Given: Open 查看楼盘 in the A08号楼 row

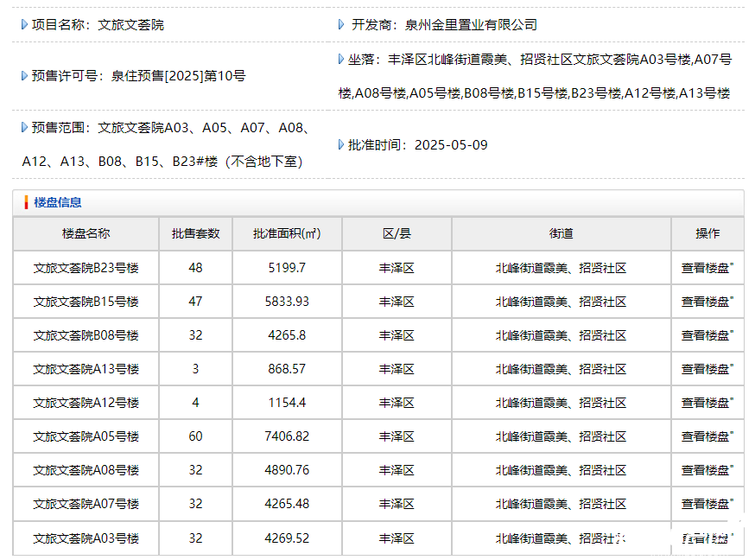Looking at the screenshot, I should coord(707,470).
